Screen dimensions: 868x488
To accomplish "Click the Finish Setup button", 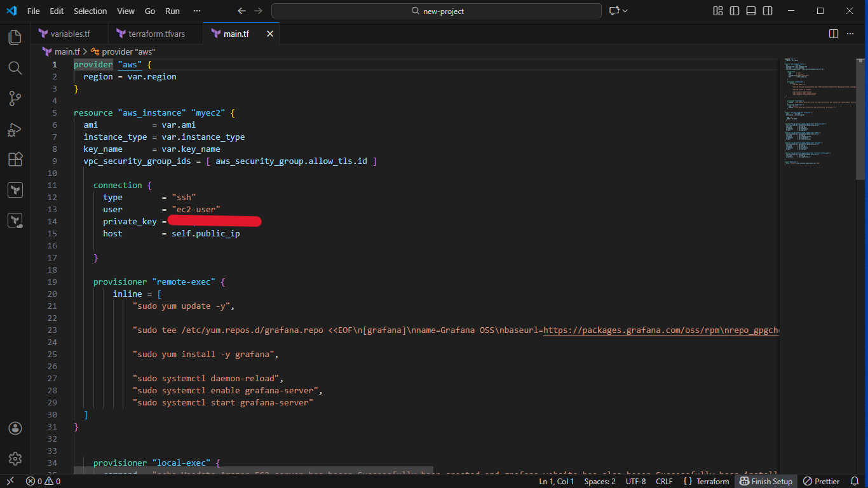I will (766, 481).
